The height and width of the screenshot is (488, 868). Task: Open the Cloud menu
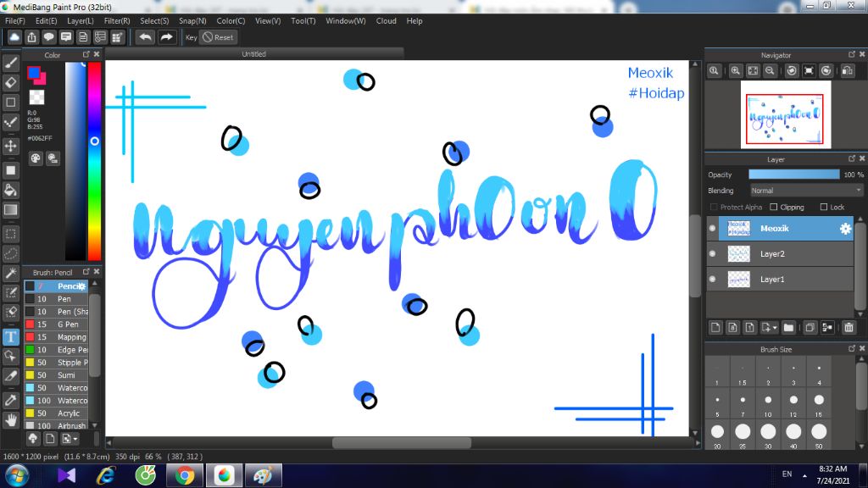pyautogui.click(x=386, y=21)
